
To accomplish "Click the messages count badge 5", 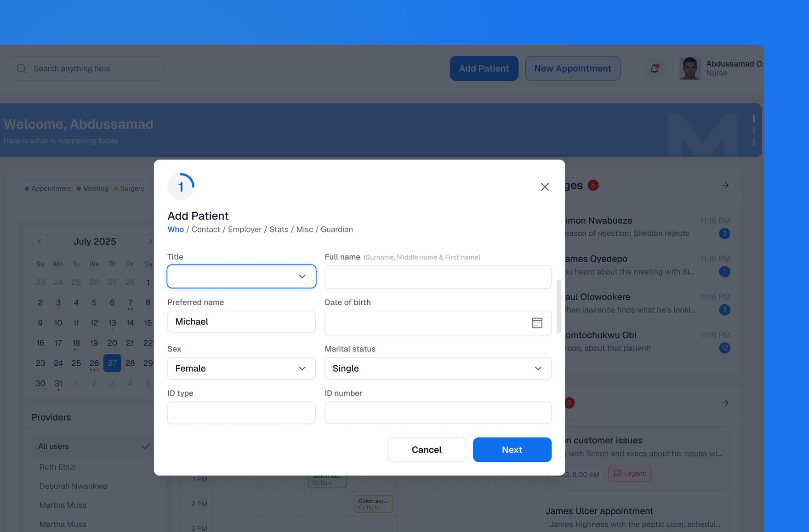I will click(593, 185).
